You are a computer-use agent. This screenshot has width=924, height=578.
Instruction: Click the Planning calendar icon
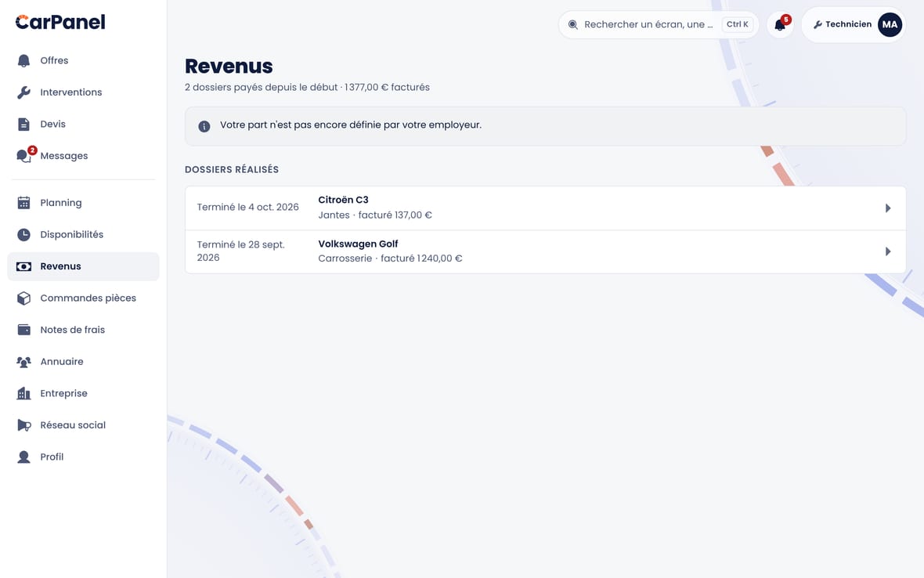tap(23, 203)
